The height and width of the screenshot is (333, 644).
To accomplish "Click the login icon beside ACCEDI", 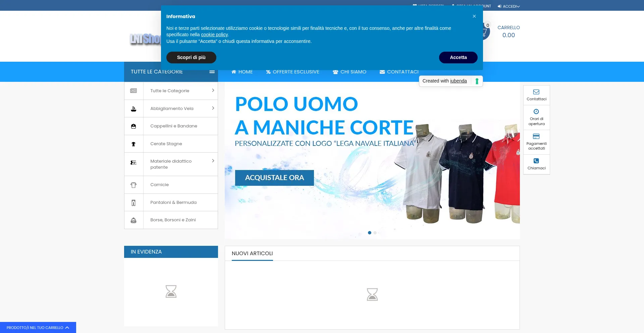I will tap(499, 6).
